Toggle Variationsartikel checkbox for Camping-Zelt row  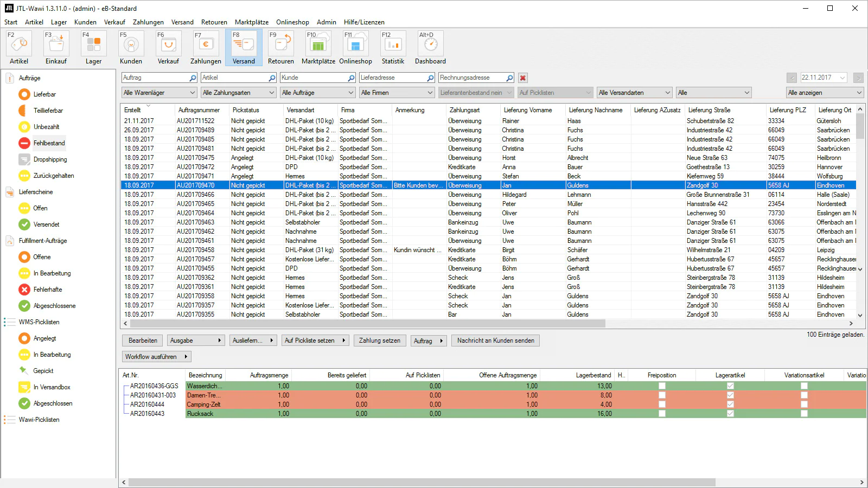804,404
